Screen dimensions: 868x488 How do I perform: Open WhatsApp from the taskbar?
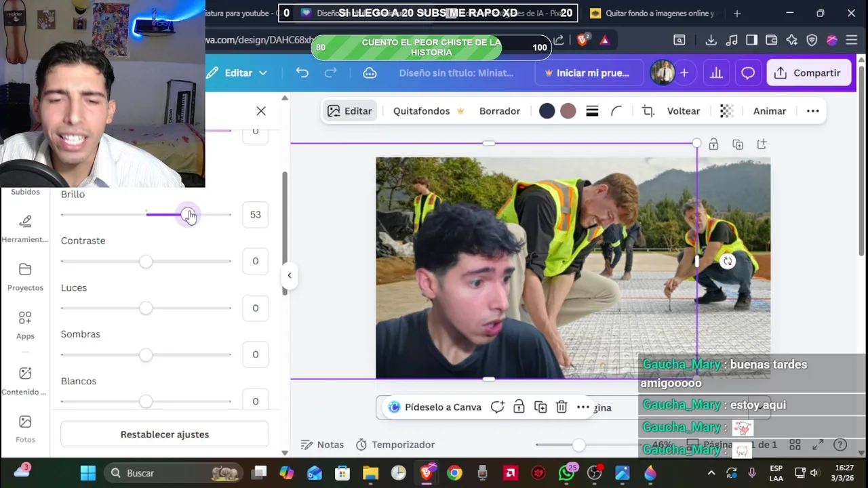(566, 473)
